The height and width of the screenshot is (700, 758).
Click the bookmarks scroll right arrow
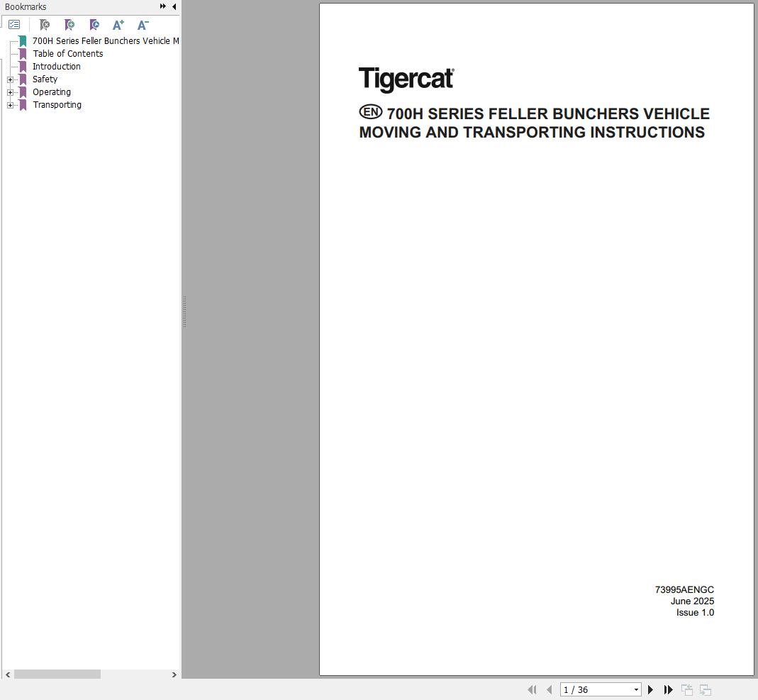point(174,674)
